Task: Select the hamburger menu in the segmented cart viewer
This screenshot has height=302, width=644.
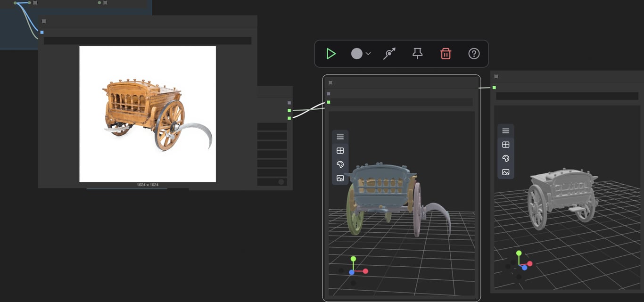Action: tap(340, 137)
